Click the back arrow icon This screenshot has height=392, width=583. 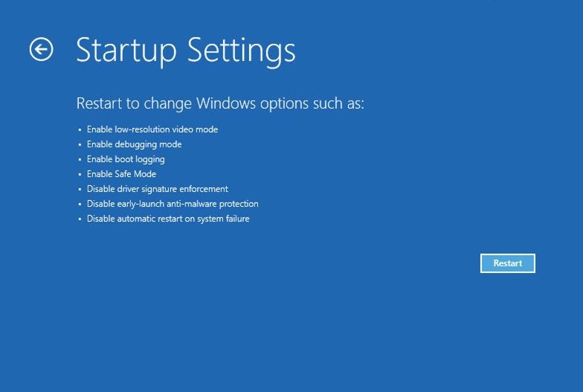(42, 50)
